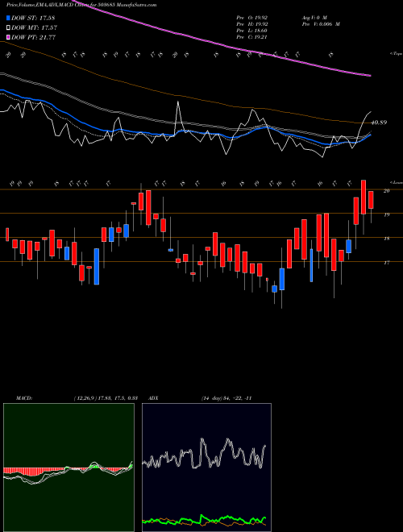Select the 'DOW MT: 17.57' legend label
This screenshot has height=532, width=403.
[35, 28]
